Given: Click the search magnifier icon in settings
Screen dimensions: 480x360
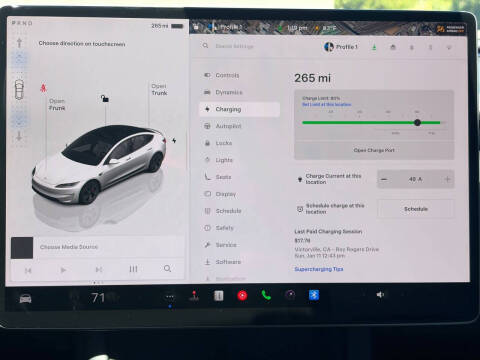Looking at the screenshot, I should click(205, 46).
